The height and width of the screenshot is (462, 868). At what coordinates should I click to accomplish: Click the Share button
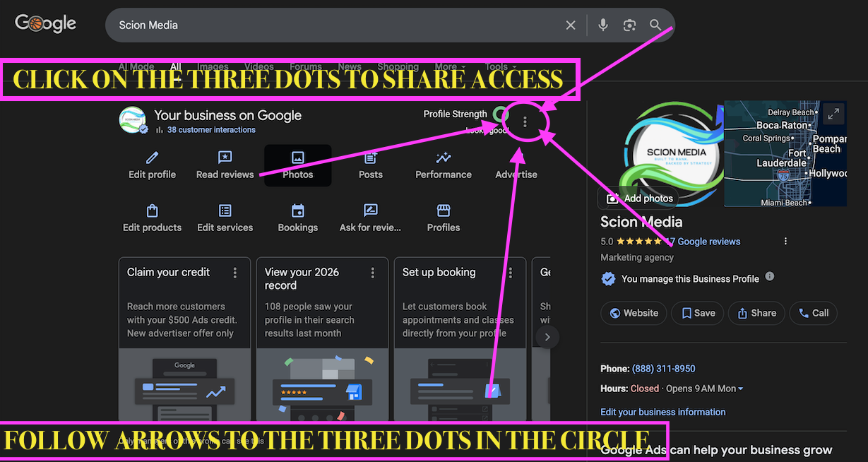[x=756, y=313]
